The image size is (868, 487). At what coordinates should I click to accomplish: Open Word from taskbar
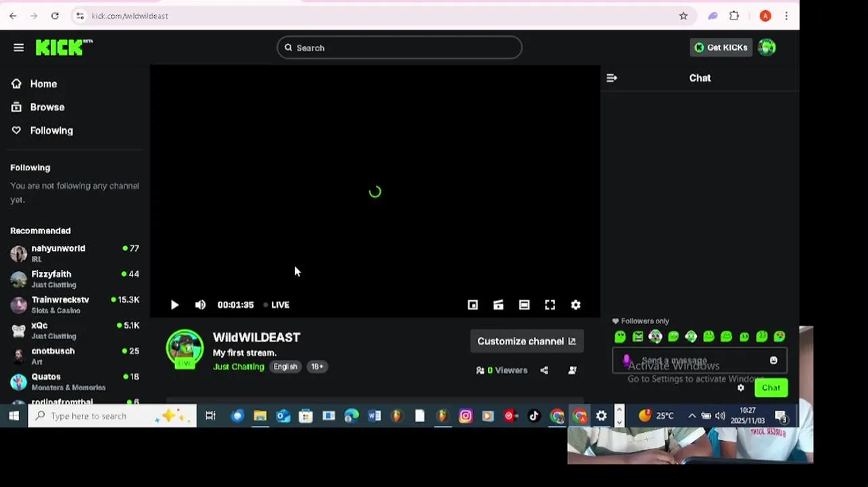tap(374, 416)
